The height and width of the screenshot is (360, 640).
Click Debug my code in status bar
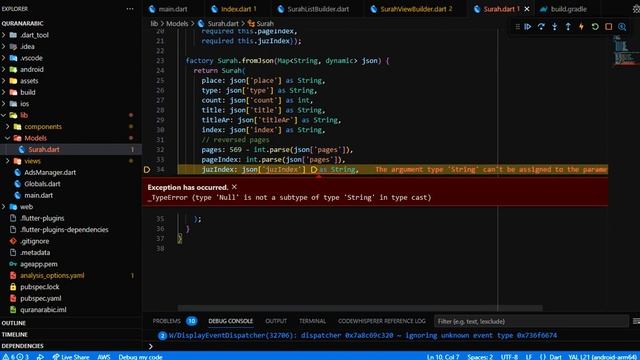tap(140, 356)
